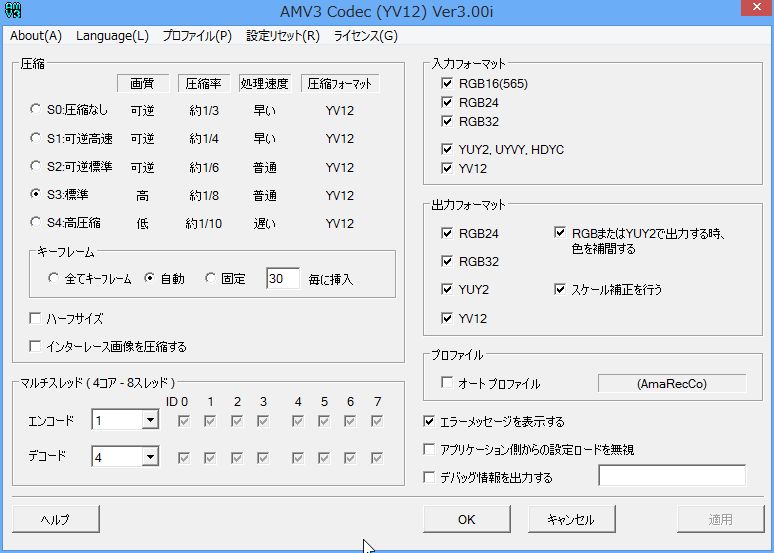Click the ヘルプ button

coord(55,519)
